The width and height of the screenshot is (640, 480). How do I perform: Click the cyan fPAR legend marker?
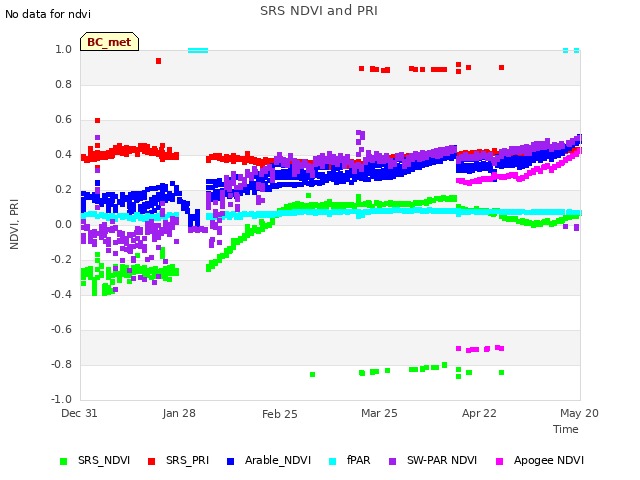click(333, 461)
